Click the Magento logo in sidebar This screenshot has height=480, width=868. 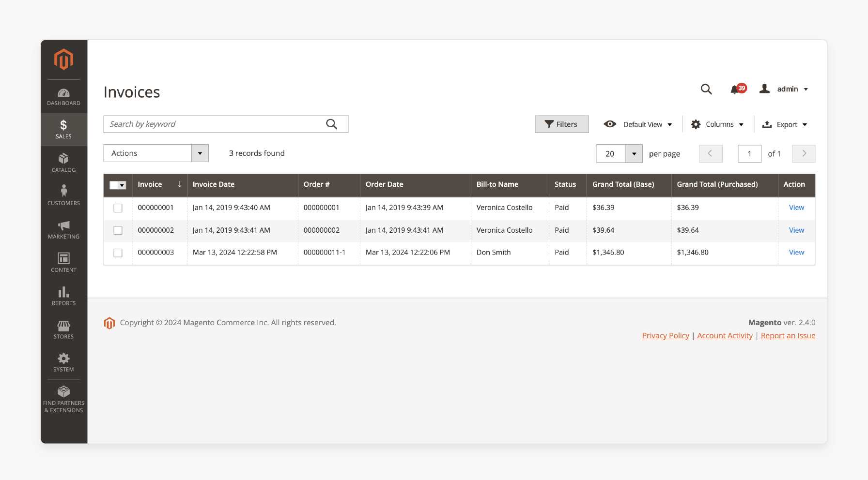click(x=64, y=59)
